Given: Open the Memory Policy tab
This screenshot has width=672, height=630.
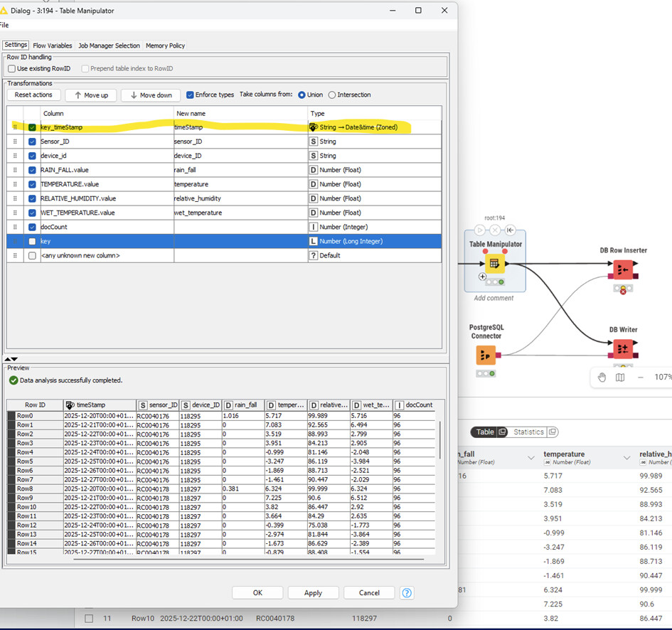Looking at the screenshot, I should (x=165, y=46).
